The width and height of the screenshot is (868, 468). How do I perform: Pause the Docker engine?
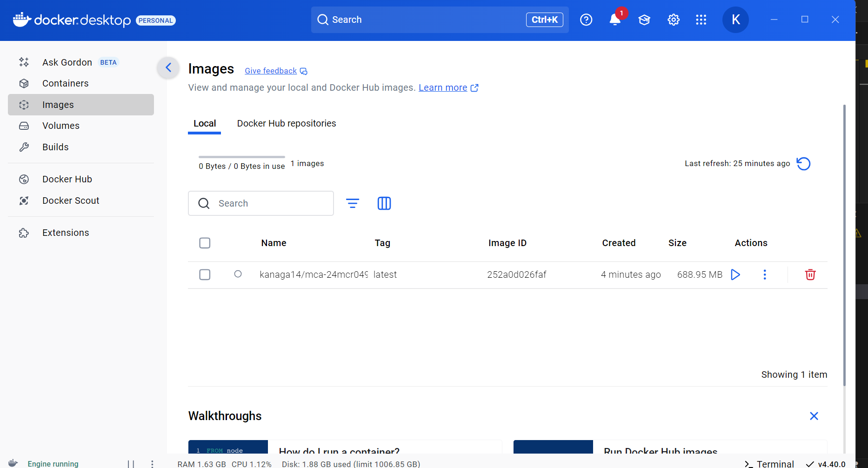coord(131,464)
